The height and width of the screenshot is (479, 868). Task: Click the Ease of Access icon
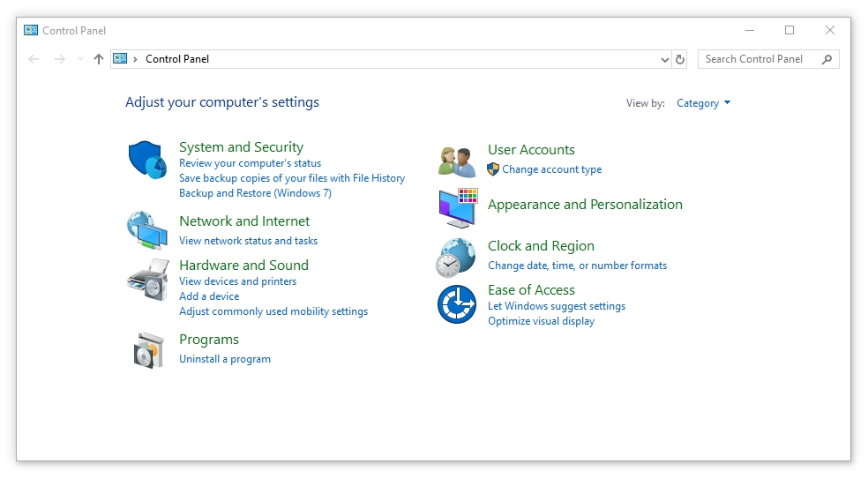[457, 304]
